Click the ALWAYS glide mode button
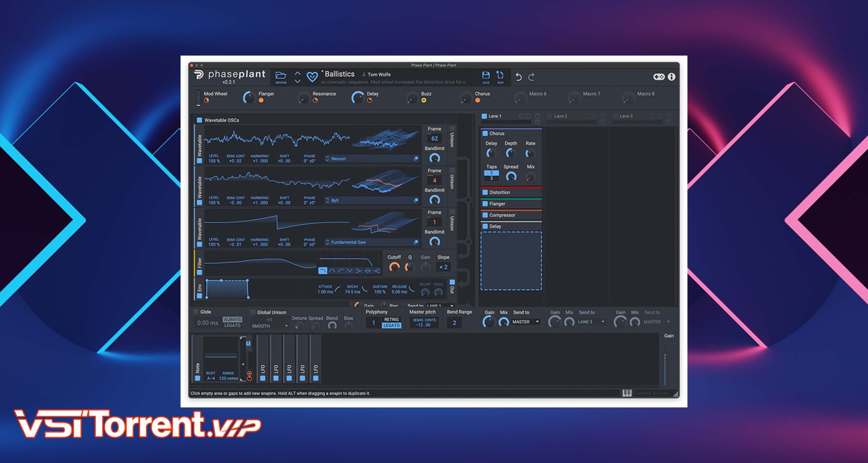Screen dimensions: 868x463 click(x=232, y=320)
